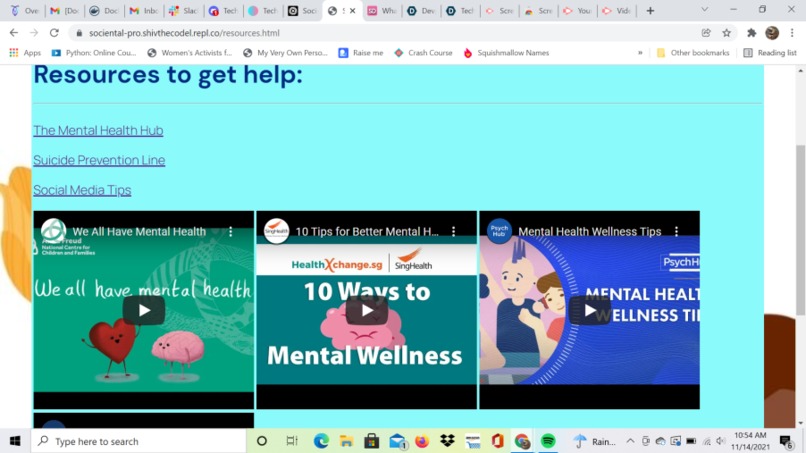Close the active Sociental tab
The width and height of the screenshot is (806, 453).
353,11
